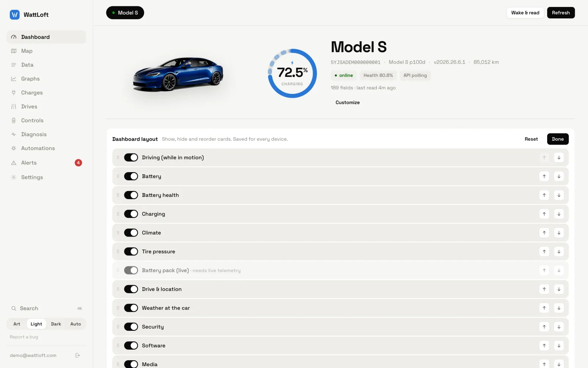
Task: Move Tire pressure card up
Action: 544,251
